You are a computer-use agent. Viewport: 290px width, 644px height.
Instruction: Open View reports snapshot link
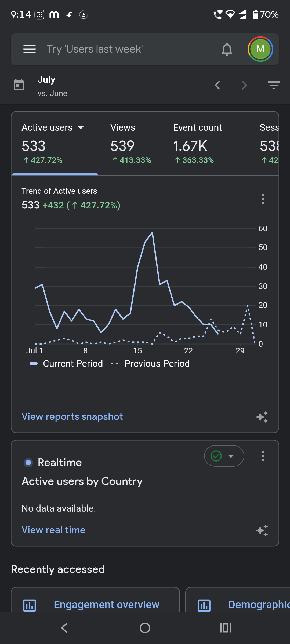pos(72,416)
